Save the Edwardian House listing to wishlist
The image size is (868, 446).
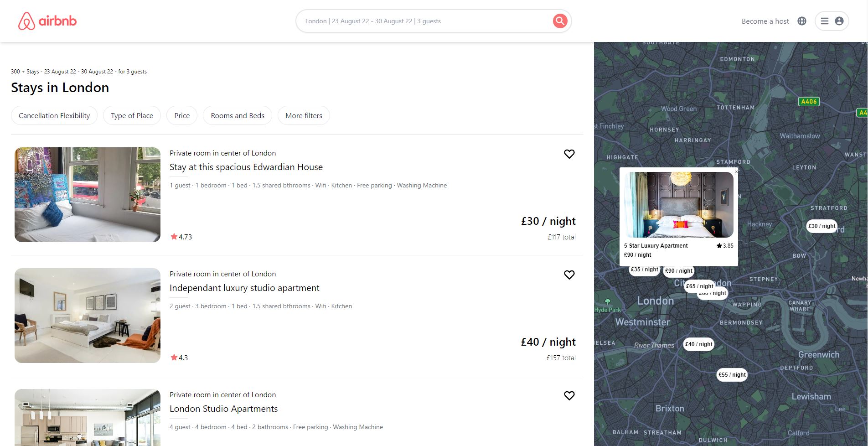click(x=569, y=154)
